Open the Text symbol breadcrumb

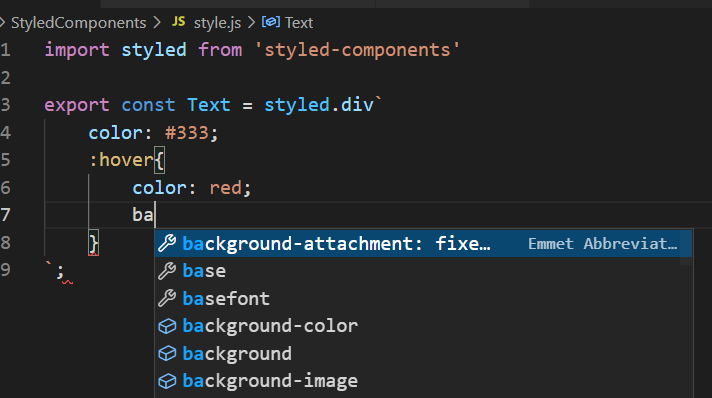[299, 23]
